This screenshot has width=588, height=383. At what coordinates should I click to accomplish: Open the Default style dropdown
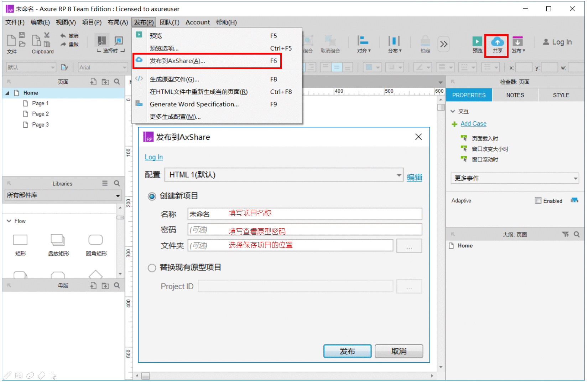31,67
